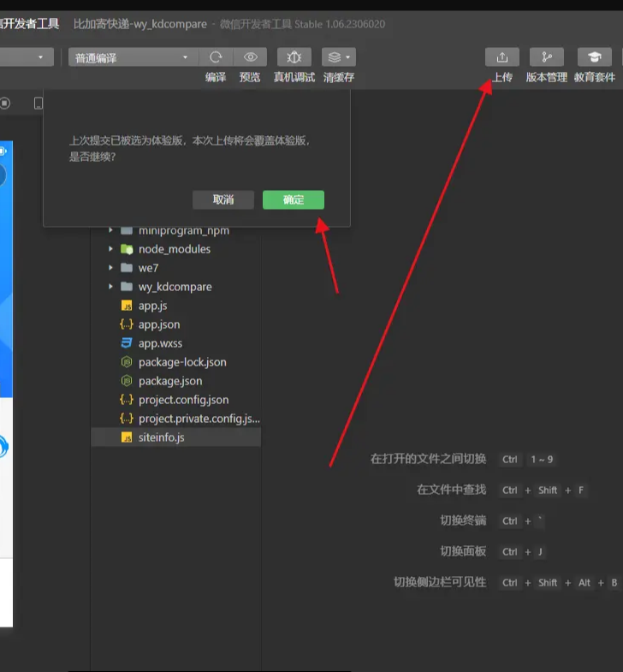Expand the miniprogram_npm folder
The height and width of the screenshot is (672, 623).
click(110, 230)
